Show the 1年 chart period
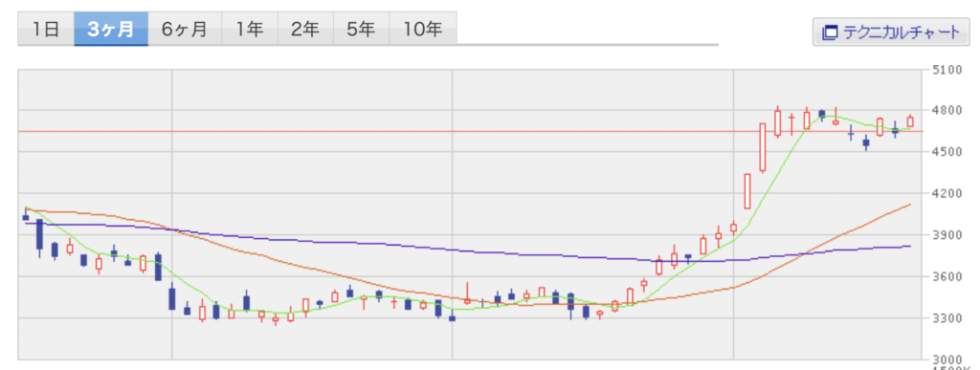The width and height of the screenshot is (980, 370). 250,29
